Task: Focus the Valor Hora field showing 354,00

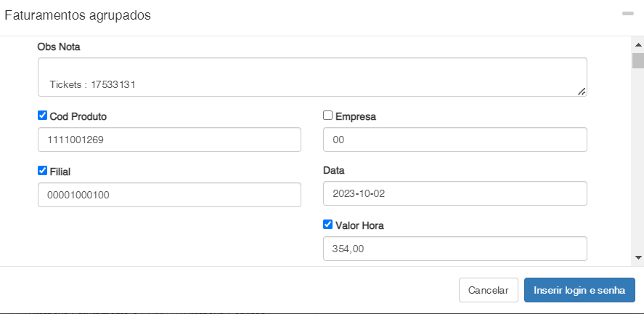Action: 455,249
